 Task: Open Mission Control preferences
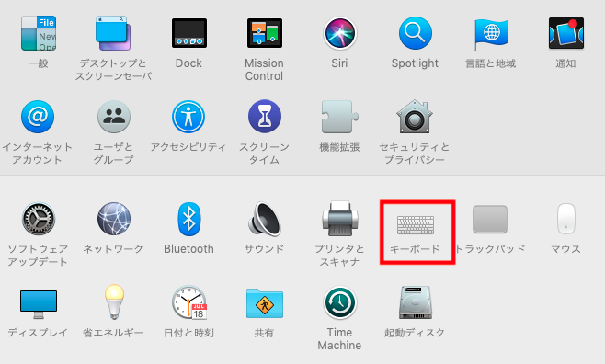coord(264,33)
